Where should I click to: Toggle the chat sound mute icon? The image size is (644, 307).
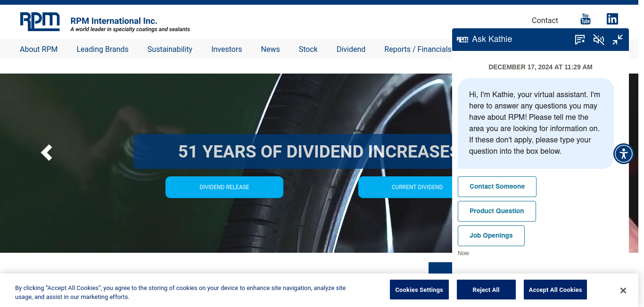599,40
